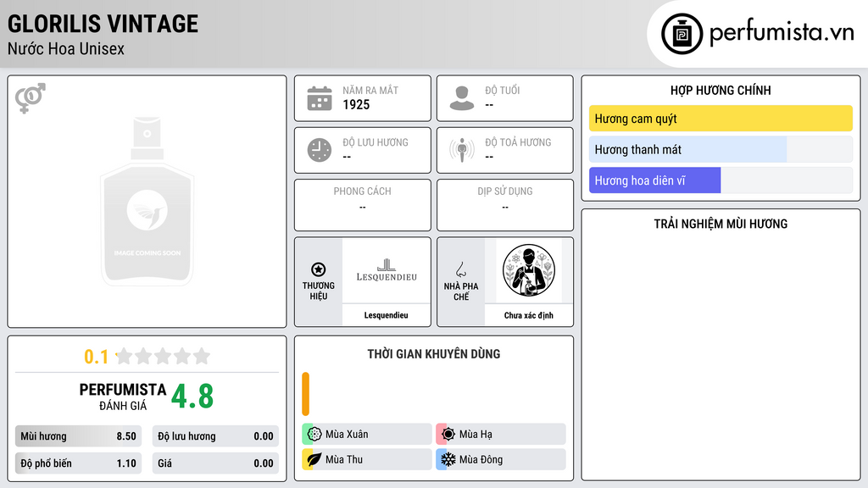This screenshot has width=868, height=488.
Task: Click the Mùa Đông season label
Action: [481, 459]
